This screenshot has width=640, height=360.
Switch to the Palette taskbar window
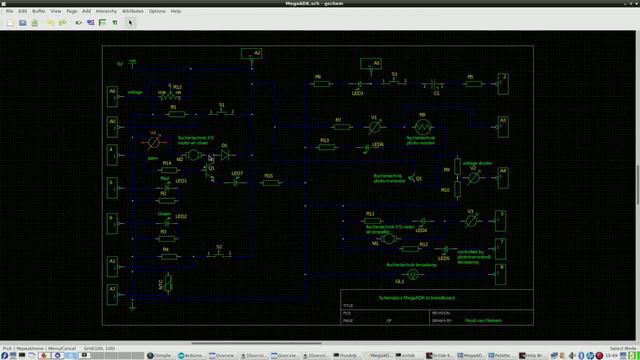(x=502, y=356)
